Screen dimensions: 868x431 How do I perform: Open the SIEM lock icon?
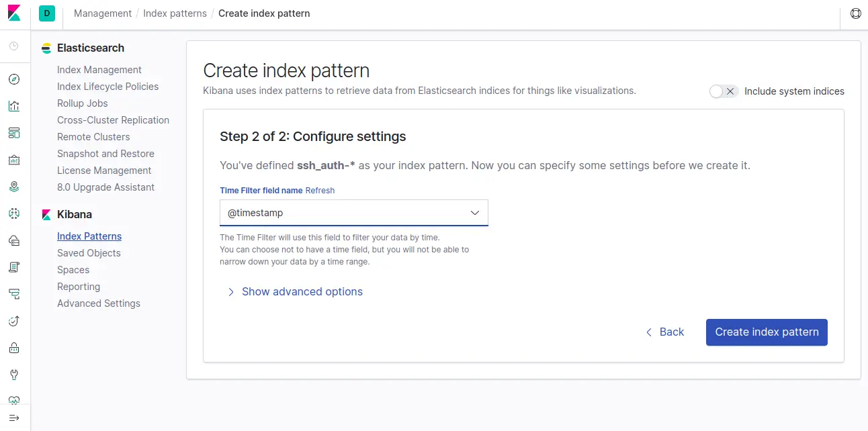(x=14, y=348)
